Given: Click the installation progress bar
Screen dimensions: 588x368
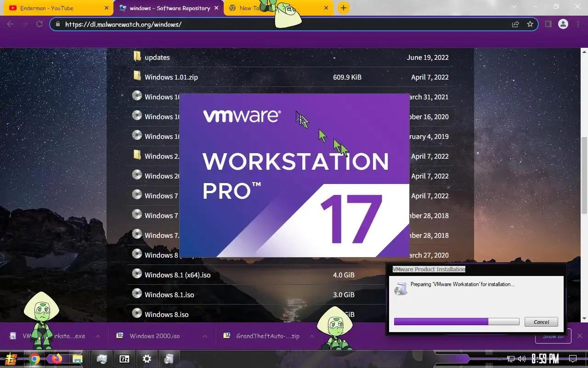Looking at the screenshot, I should (457, 322).
